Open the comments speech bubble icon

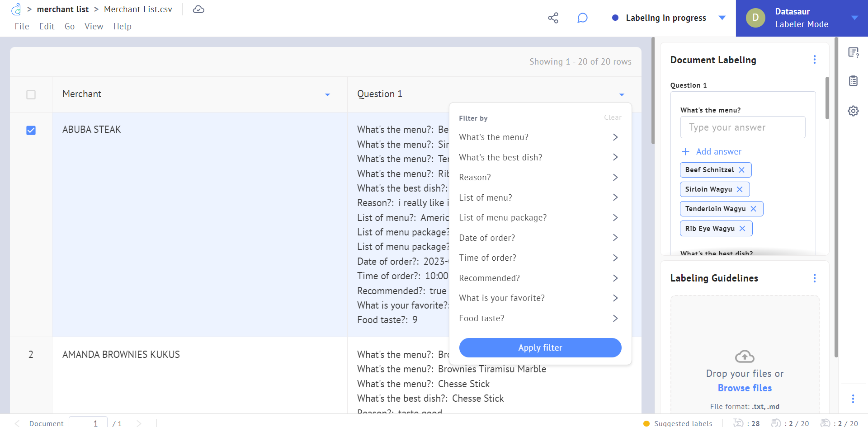(582, 18)
